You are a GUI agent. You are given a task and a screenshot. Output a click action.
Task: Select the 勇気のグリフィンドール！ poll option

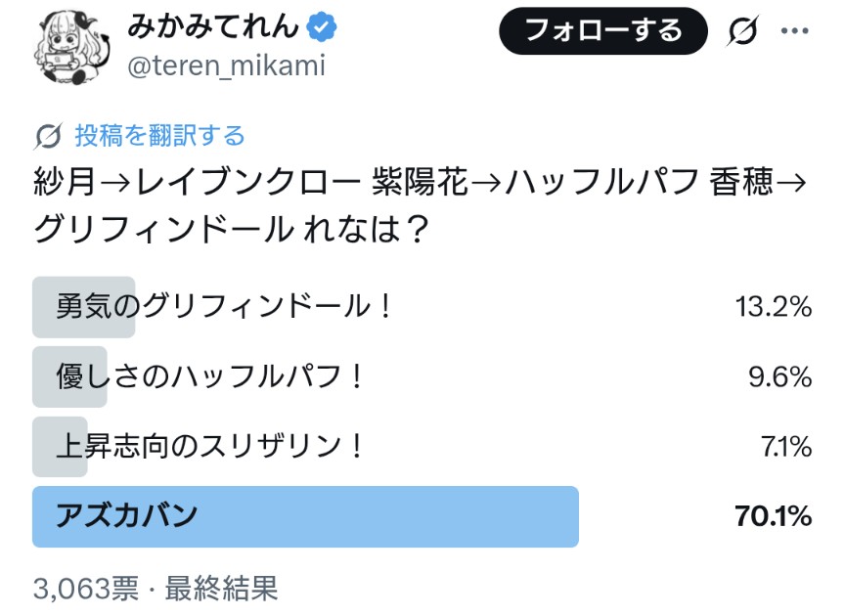[225, 307]
